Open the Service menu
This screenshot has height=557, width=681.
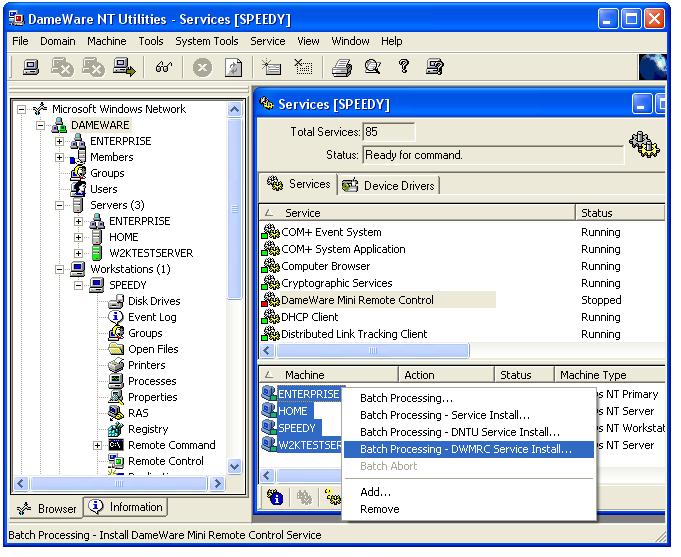268,41
